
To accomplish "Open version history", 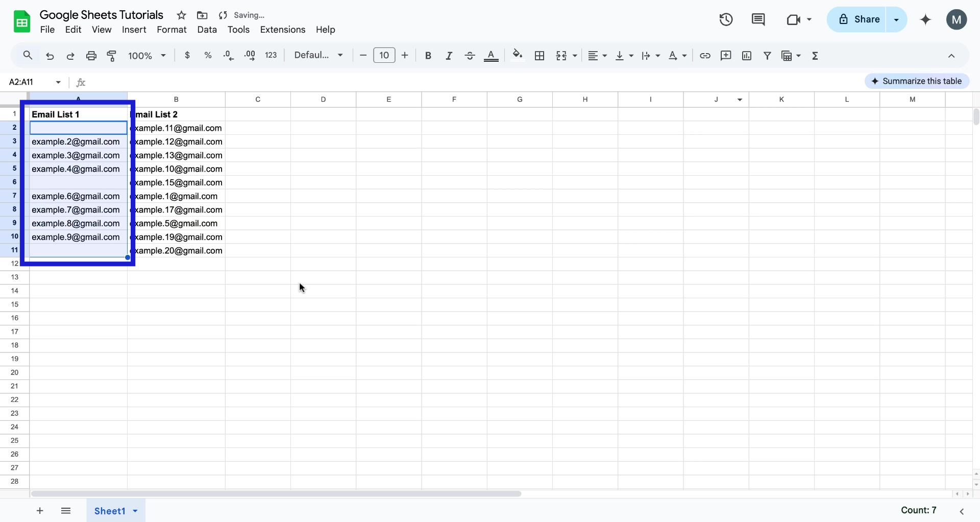I will tap(726, 19).
